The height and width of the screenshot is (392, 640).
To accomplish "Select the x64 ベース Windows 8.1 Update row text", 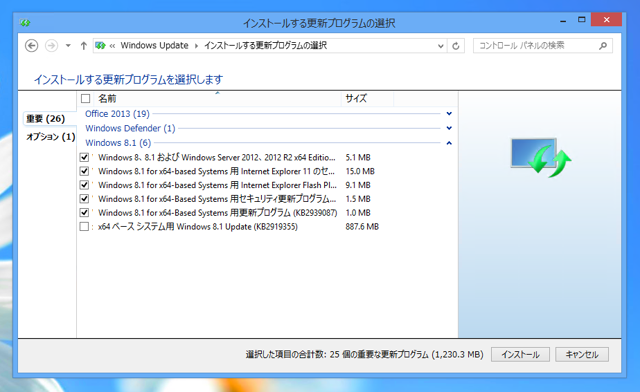I will [x=198, y=227].
